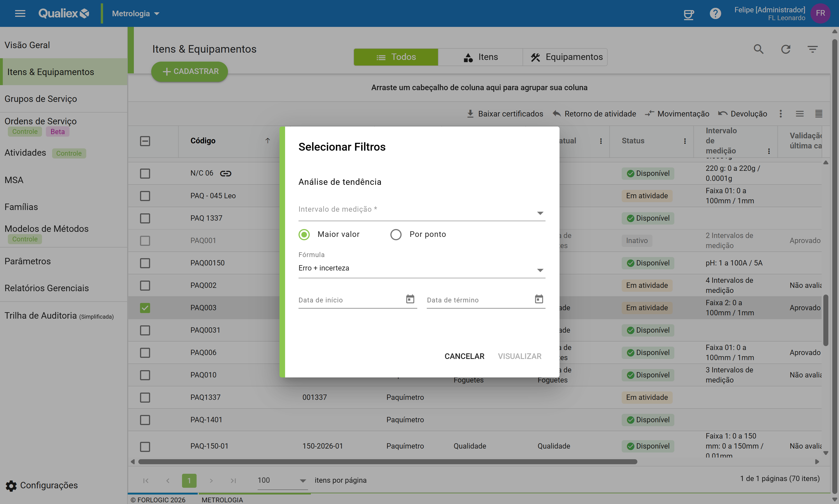Go to next page arrow
839x504 pixels.
pos(211,480)
